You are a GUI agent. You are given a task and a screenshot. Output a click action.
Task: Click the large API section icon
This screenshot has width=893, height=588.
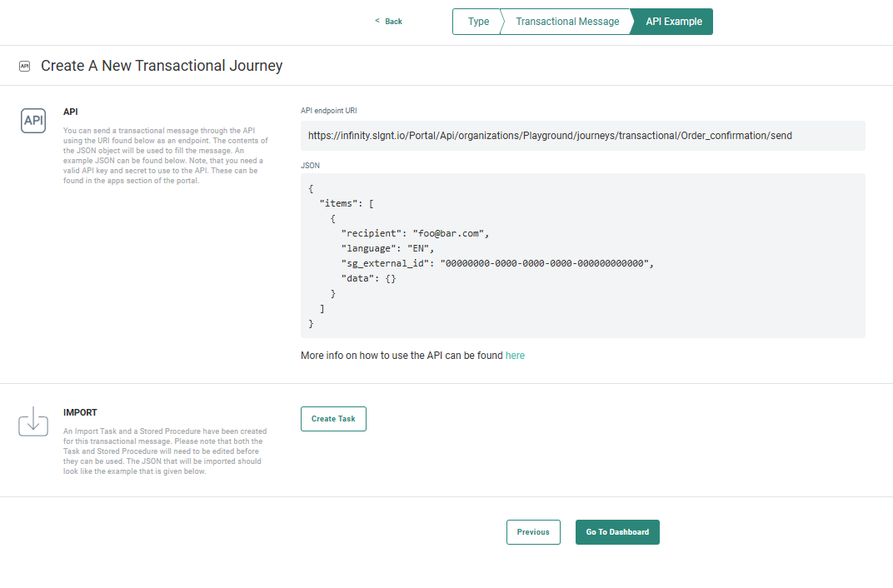tap(33, 121)
